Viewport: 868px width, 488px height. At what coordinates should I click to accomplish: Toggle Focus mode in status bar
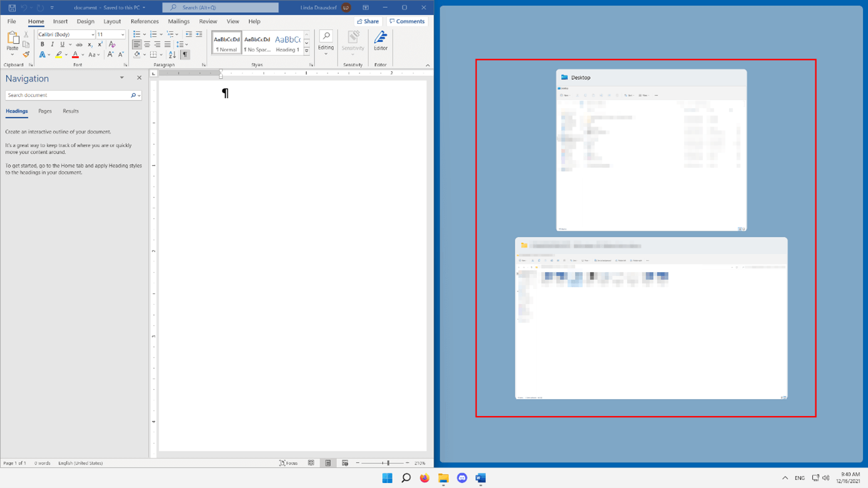[288, 463]
